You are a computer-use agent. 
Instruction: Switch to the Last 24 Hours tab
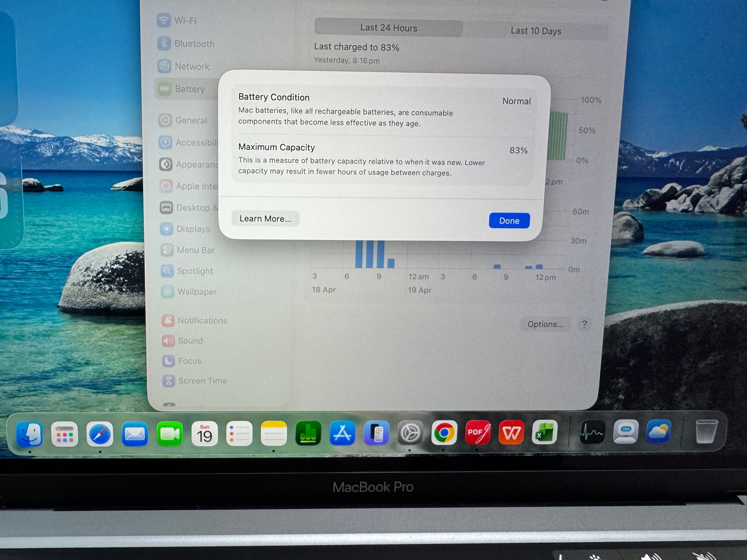pyautogui.click(x=389, y=28)
